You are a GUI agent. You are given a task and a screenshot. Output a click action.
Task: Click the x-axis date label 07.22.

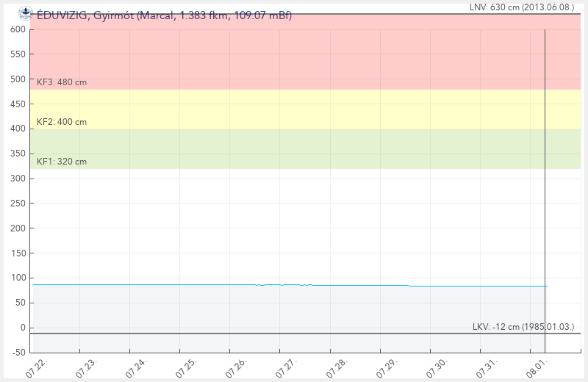tap(36, 368)
